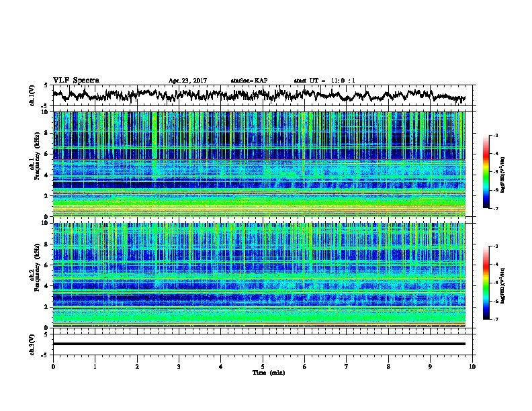Click the "-7" label on the ch.2 color bar
This screenshot has height=411, width=532.
point(495,319)
